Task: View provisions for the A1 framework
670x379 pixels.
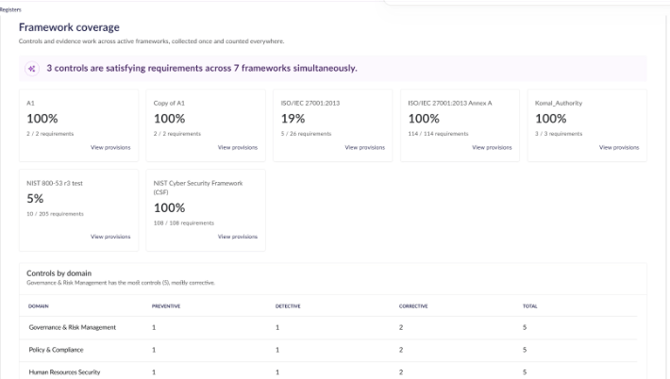Action: click(x=110, y=147)
